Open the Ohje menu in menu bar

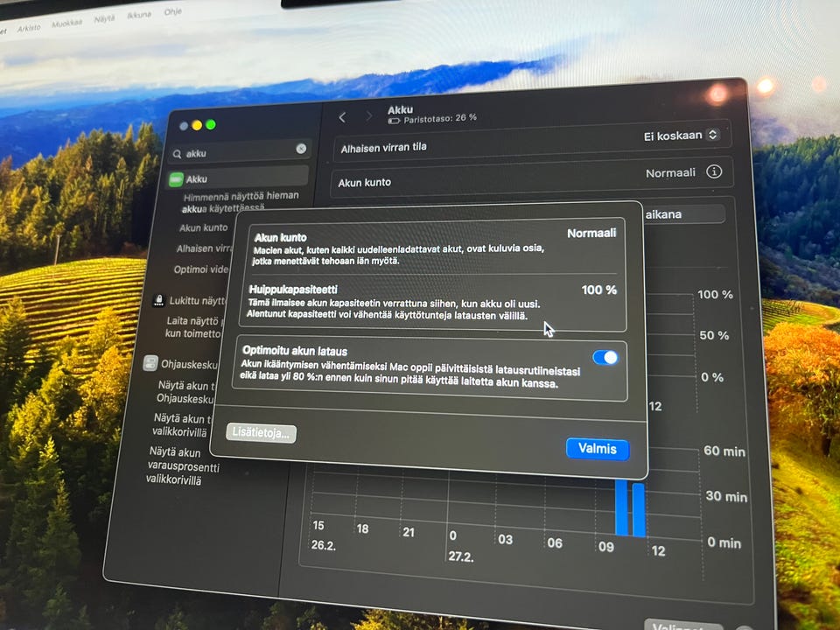tap(172, 11)
